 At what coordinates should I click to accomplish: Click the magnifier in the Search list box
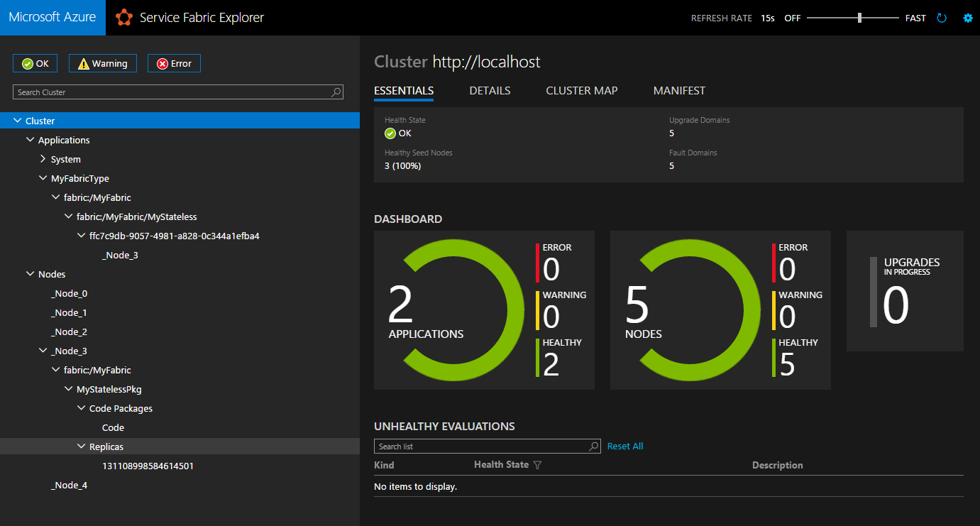pyautogui.click(x=594, y=446)
